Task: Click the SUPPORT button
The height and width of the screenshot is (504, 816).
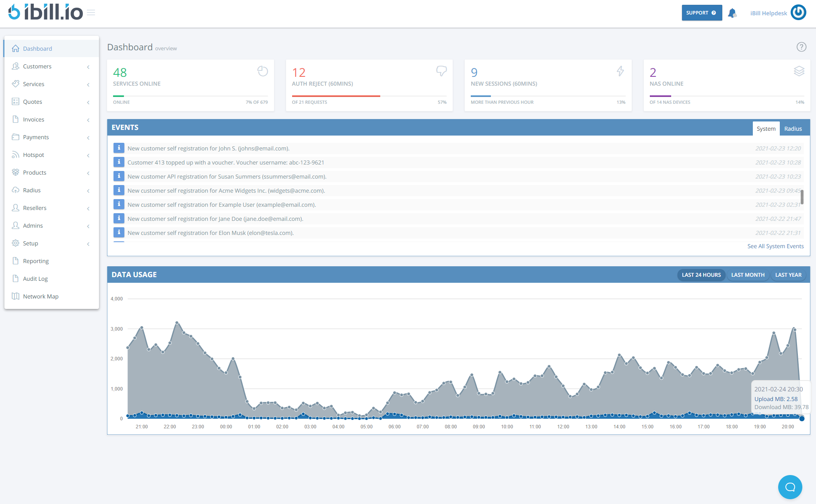Action: tap(702, 12)
